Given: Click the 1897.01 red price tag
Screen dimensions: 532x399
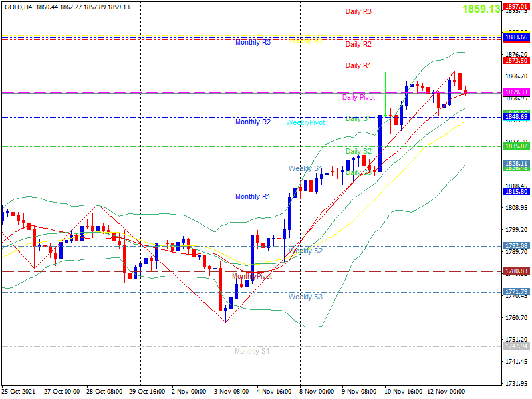Looking at the screenshot, I should 517,7.
